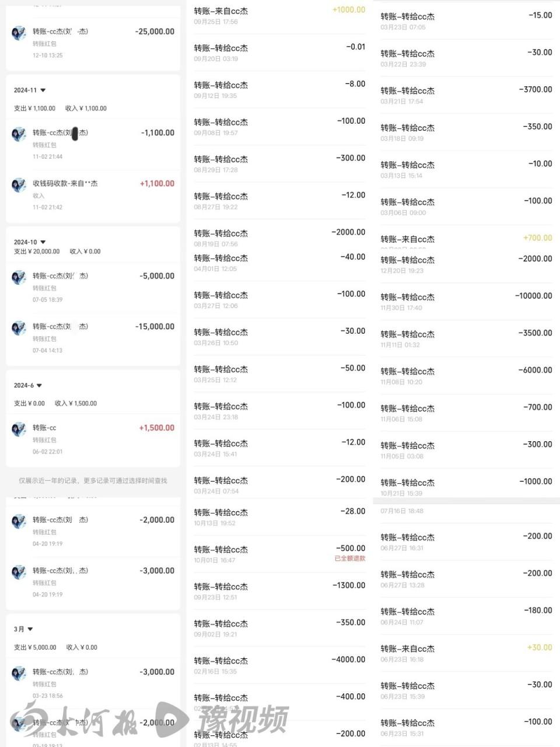Open the -0.01 transfer record

(x=279, y=53)
